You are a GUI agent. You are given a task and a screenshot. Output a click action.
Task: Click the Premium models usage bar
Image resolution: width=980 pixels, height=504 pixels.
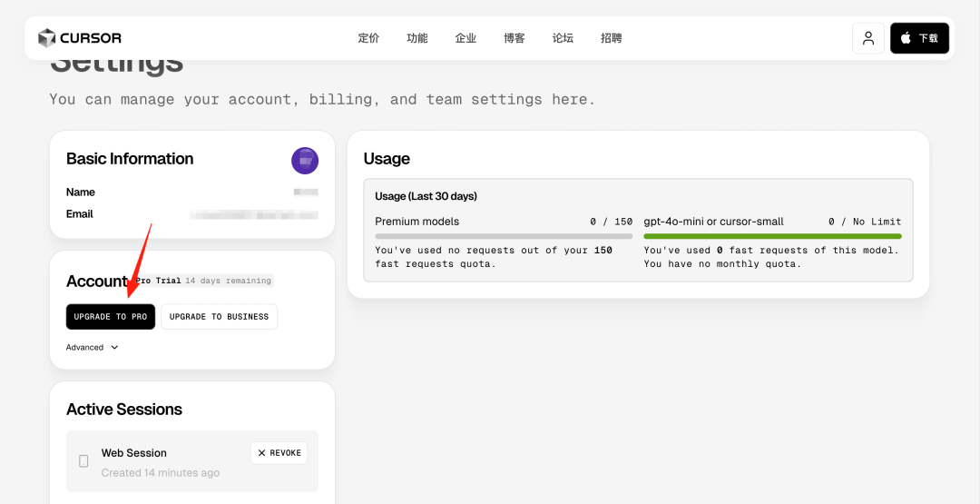click(x=504, y=236)
